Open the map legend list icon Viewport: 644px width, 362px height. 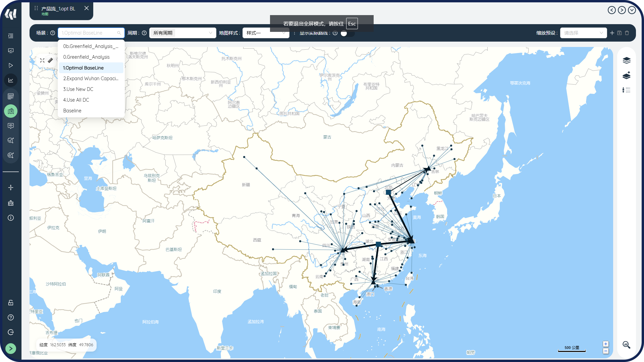(627, 90)
